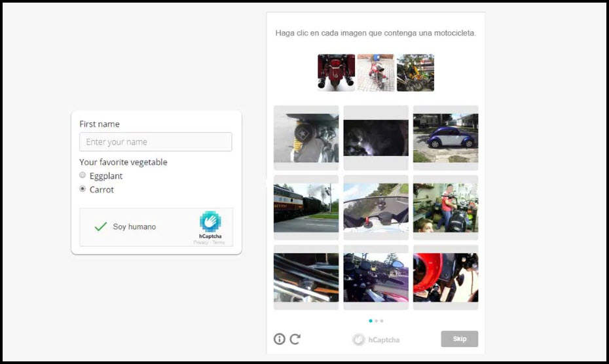Click the Carrot option label text
The height and width of the screenshot is (364, 609).
(101, 190)
